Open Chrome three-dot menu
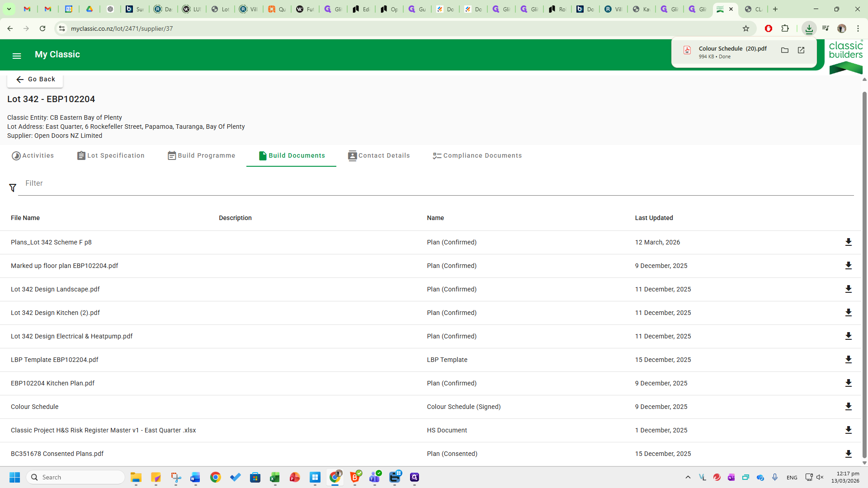The width and height of the screenshot is (868, 488). pyautogui.click(x=858, y=28)
